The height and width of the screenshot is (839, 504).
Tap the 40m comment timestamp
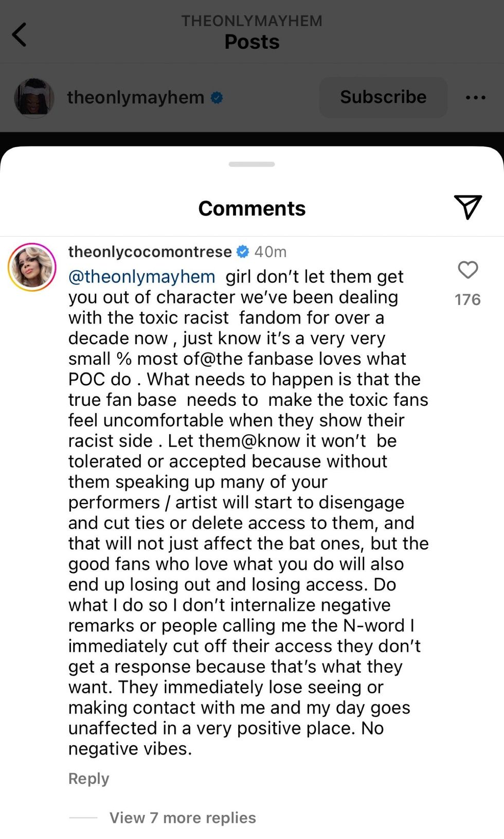(x=271, y=252)
